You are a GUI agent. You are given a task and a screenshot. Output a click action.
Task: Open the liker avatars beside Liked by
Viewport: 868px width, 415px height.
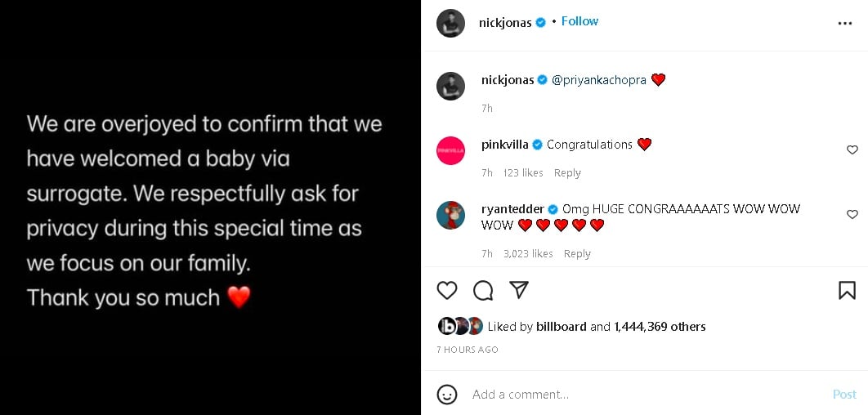[x=460, y=327]
